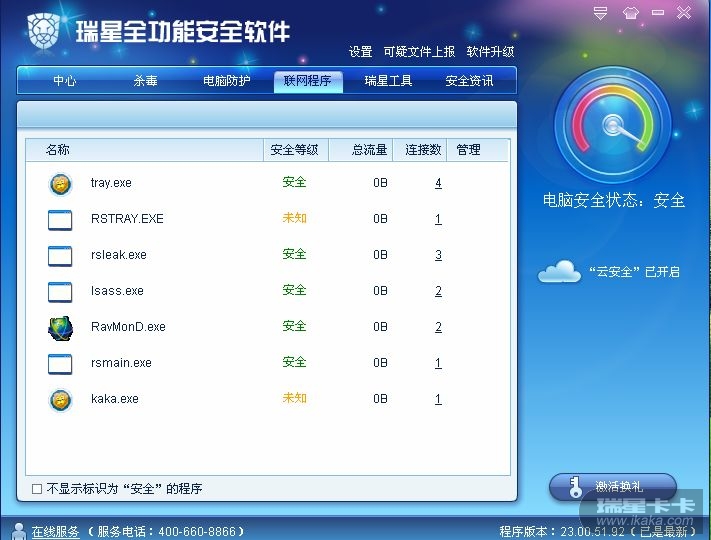Screen dimensions: 711x540
Task: Click the Rising lion shield logo
Action: click(x=44, y=31)
